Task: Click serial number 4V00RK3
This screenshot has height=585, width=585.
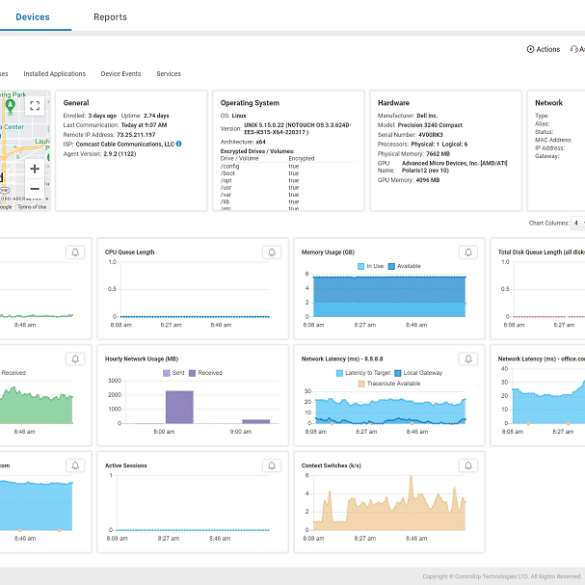Action: coord(431,135)
